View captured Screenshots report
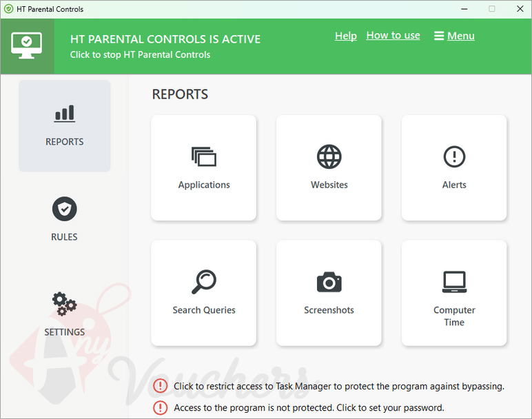The height and width of the screenshot is (419, 532). 329,293
